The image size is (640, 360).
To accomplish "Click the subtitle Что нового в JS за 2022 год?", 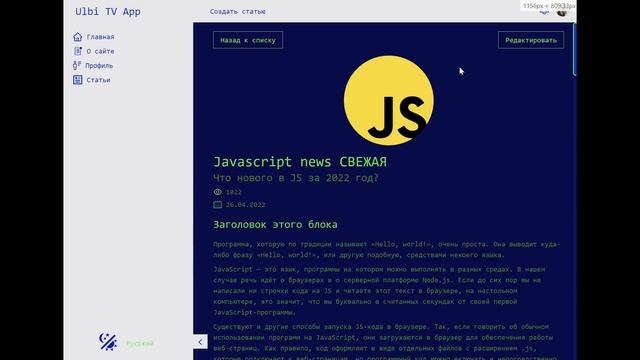I will tap(296, 178).
